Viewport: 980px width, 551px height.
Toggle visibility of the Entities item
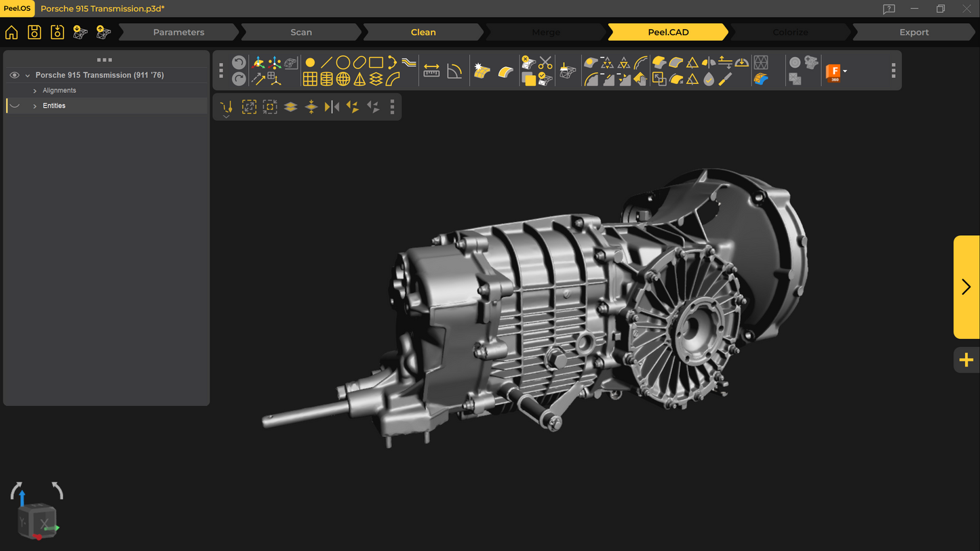point(14,106)
